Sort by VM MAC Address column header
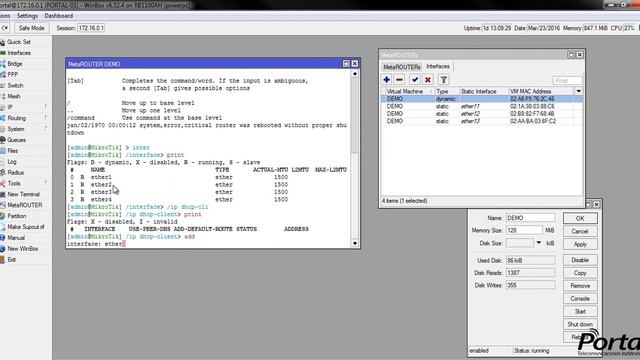The image size is (640, 360). click(541, 91)
